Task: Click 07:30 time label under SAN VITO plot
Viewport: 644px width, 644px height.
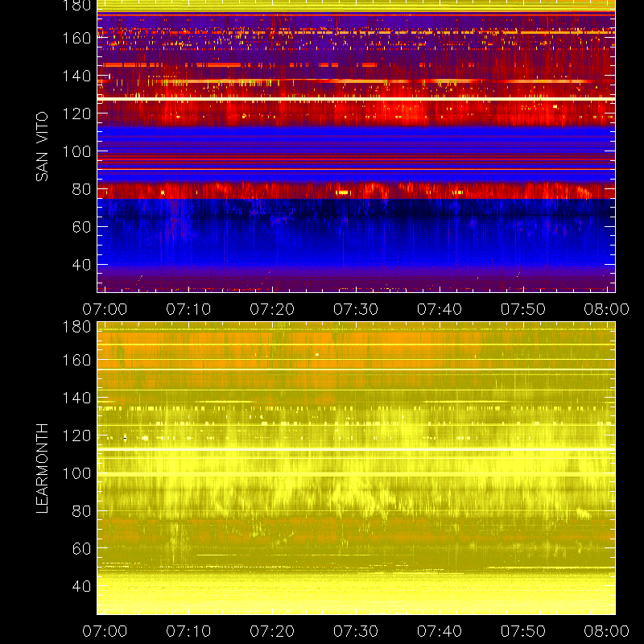Action: pyautogui.click(x=356, y=309)
